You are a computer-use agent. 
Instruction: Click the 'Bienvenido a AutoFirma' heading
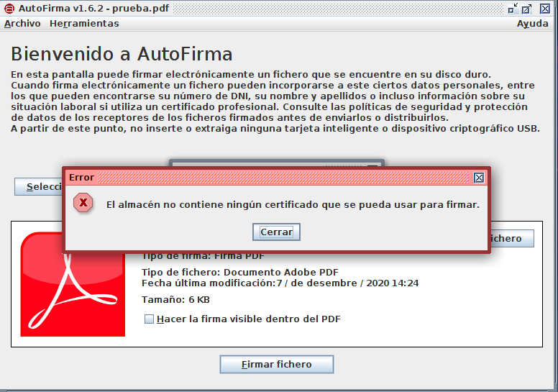click(x=122, y=55)
